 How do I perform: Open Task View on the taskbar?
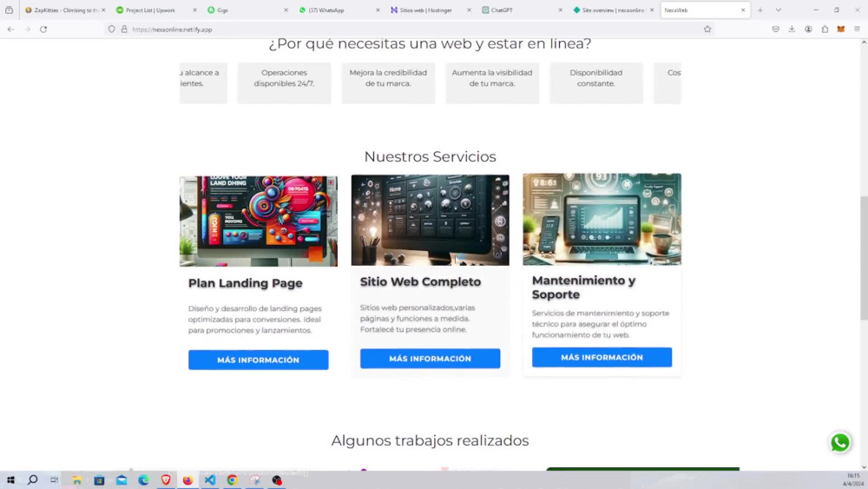point(54,480)
